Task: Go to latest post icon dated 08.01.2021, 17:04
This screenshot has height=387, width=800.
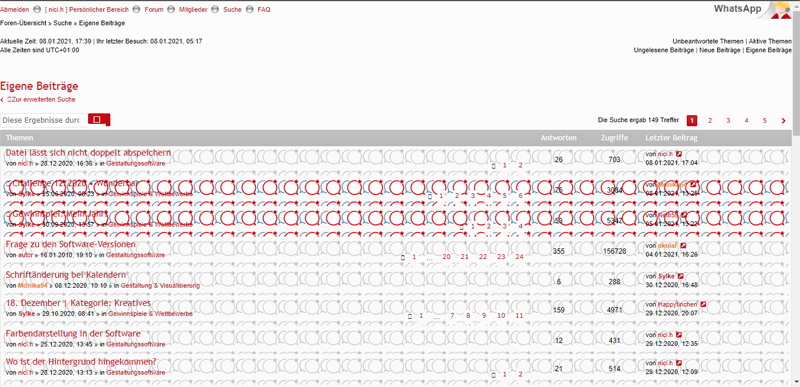Action: tap(679, 154)
